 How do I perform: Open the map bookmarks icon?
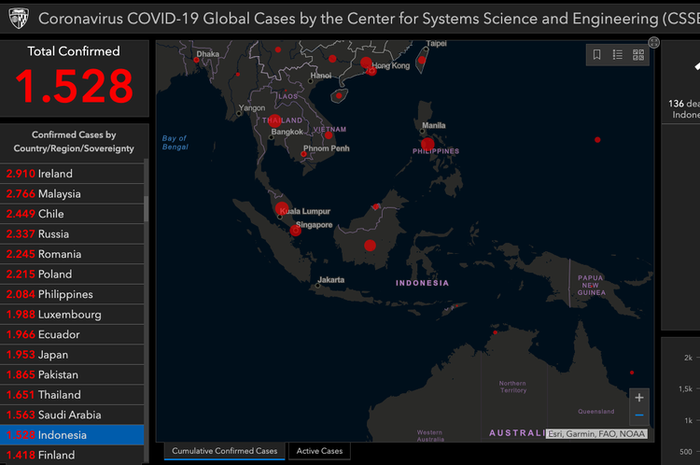point(597,55)
